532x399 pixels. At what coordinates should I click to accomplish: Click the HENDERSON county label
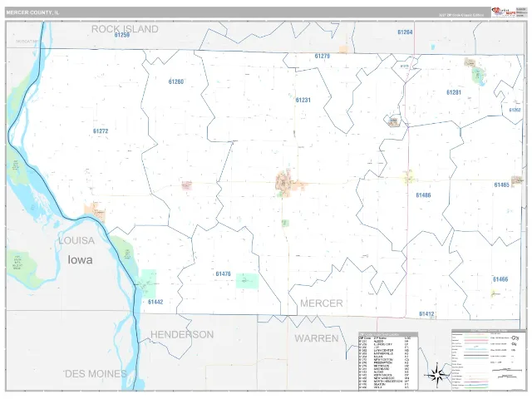tap(182, 335)
